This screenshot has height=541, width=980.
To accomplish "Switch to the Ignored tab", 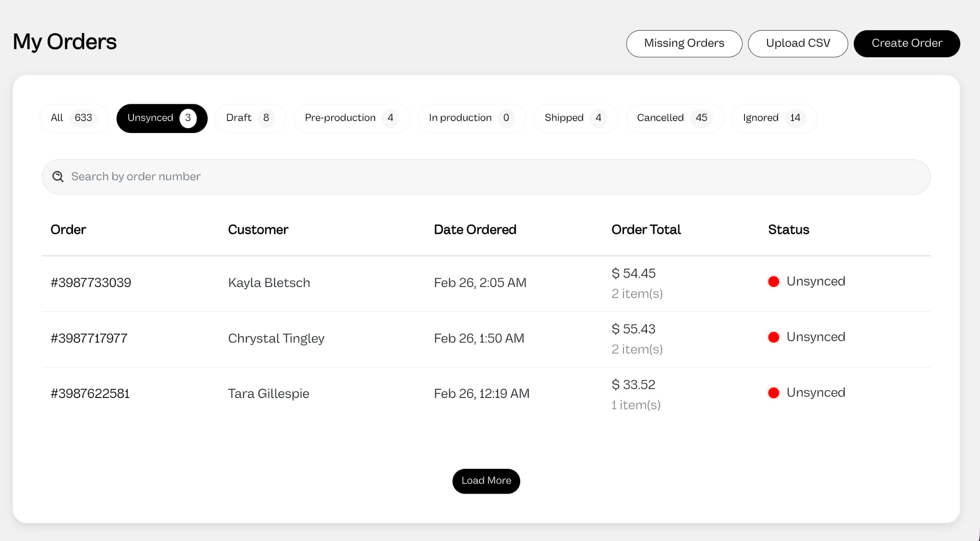I will pos(774,118).
